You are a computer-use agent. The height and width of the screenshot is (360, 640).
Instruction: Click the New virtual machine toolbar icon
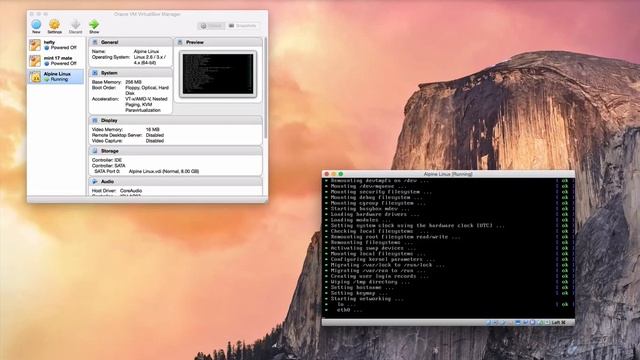pos(36,24)
